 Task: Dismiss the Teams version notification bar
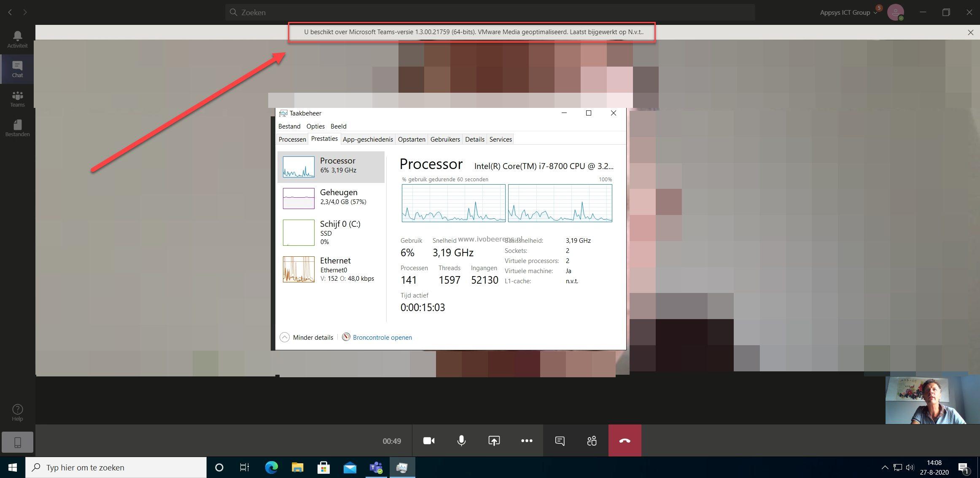[x=970, y=32]
